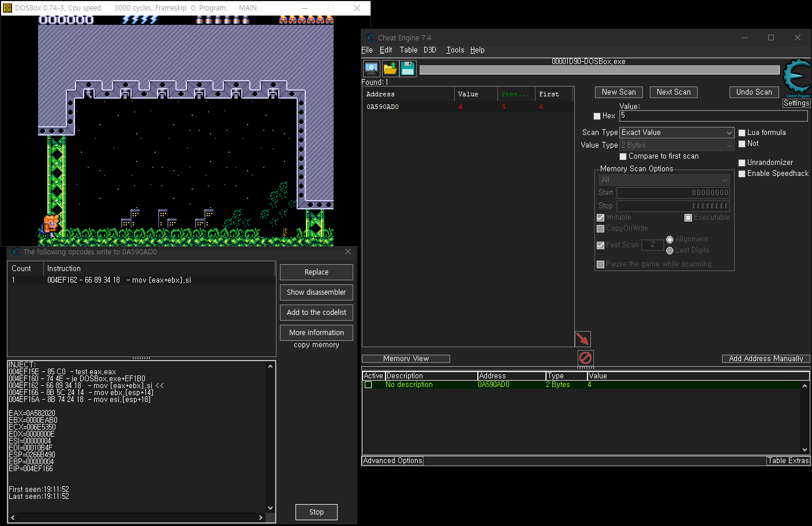Toggle Pause the game while scanning
The width and height of the screenshot is (812, 526).
600,264
